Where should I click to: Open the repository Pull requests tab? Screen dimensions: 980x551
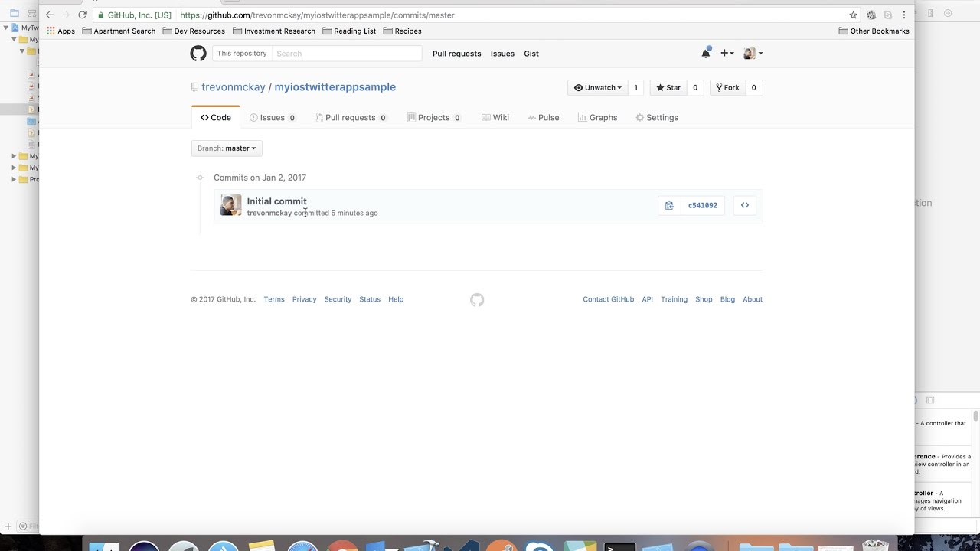[351, 118]
